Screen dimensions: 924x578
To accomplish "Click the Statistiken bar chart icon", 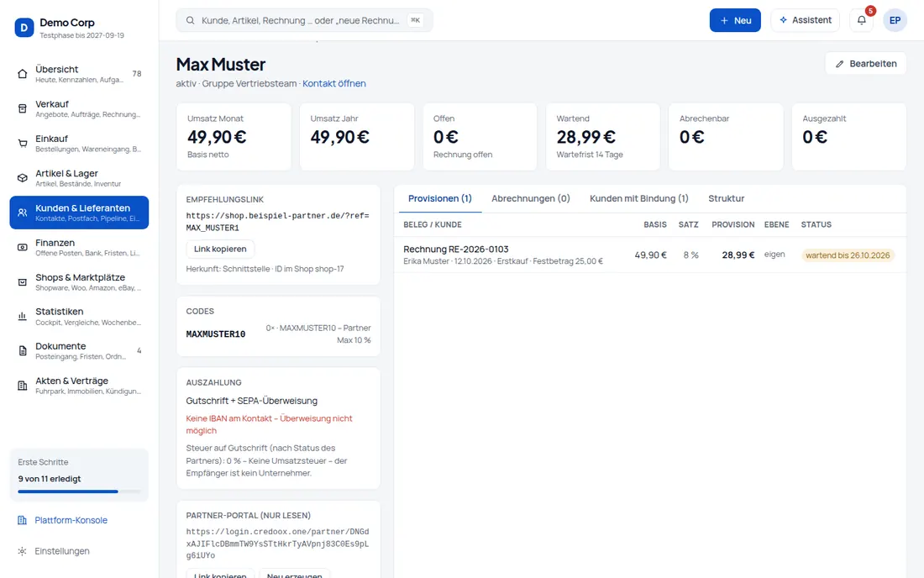I will click(23, 317).
